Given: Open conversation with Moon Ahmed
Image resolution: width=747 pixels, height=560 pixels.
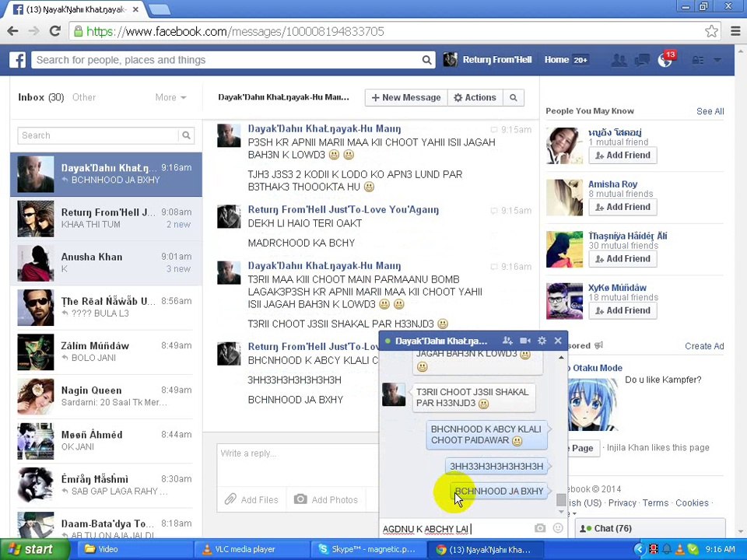Looking at the screenshot, I should click(106, 441).
